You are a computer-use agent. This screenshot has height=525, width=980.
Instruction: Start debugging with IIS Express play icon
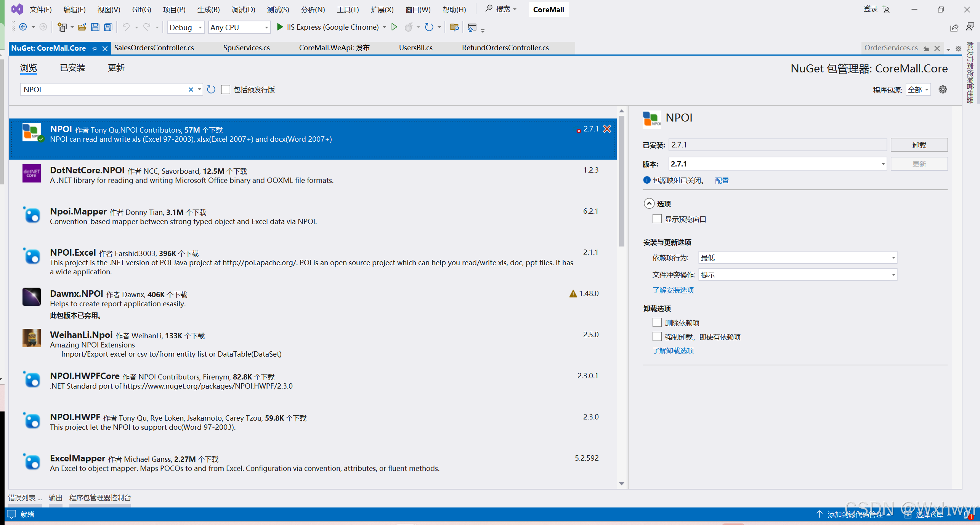pyautogui.click(x=280, y=27)
